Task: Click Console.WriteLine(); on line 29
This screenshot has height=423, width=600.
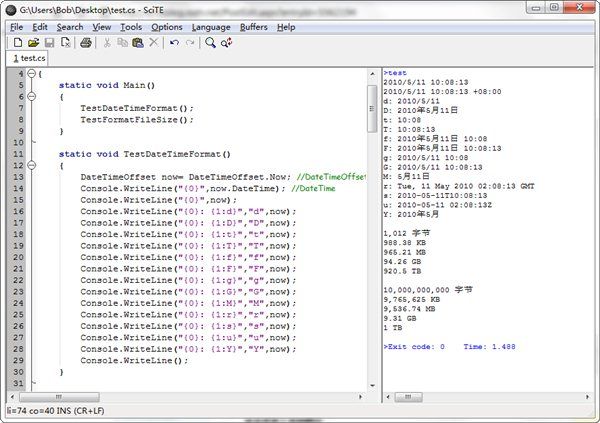Action: [134, 361]
